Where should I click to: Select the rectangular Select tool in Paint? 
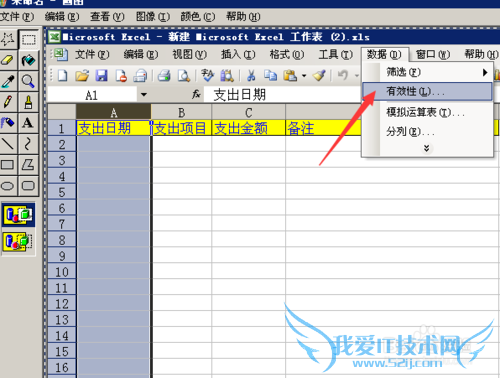pyautogui.click(x=29, y=40)
